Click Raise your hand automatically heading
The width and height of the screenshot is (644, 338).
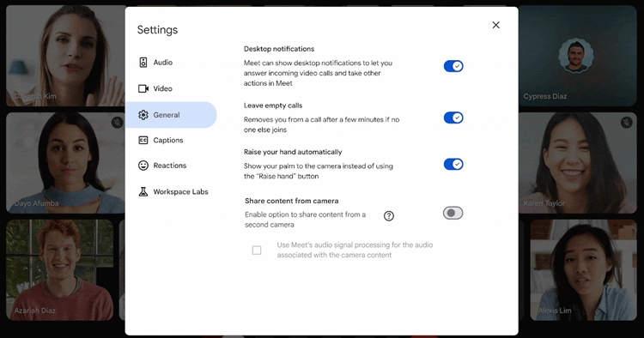pos(293,152)
